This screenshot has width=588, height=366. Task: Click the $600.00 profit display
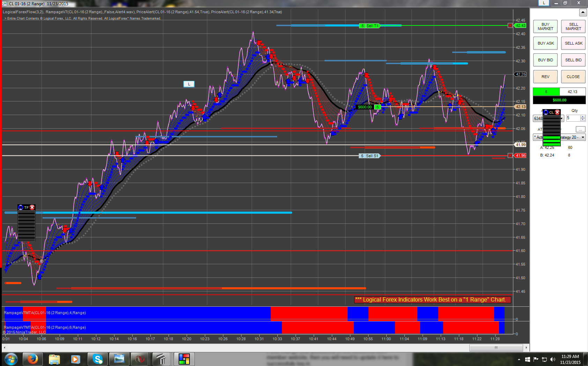click(559, 100)
